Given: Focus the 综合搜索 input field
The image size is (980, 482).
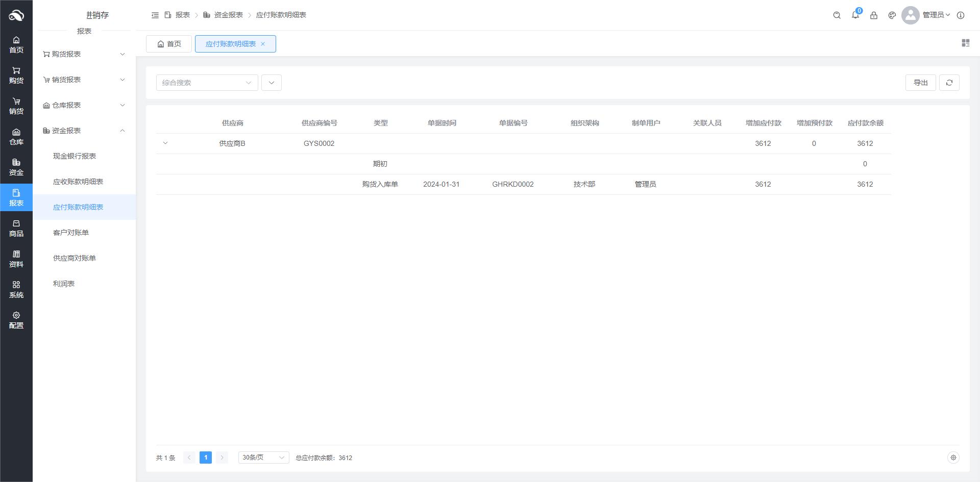Looking at the screenshot, I should tap(202, 83).
